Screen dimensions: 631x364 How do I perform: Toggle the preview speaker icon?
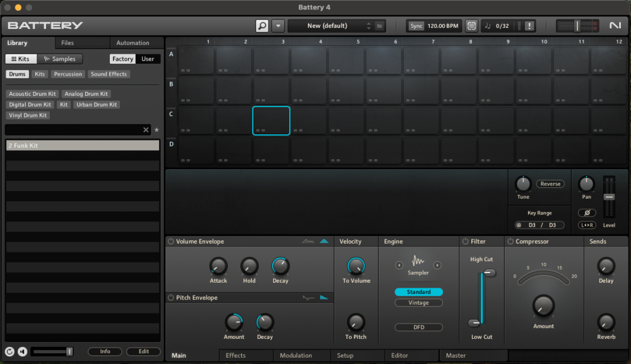tap(23, 351)
